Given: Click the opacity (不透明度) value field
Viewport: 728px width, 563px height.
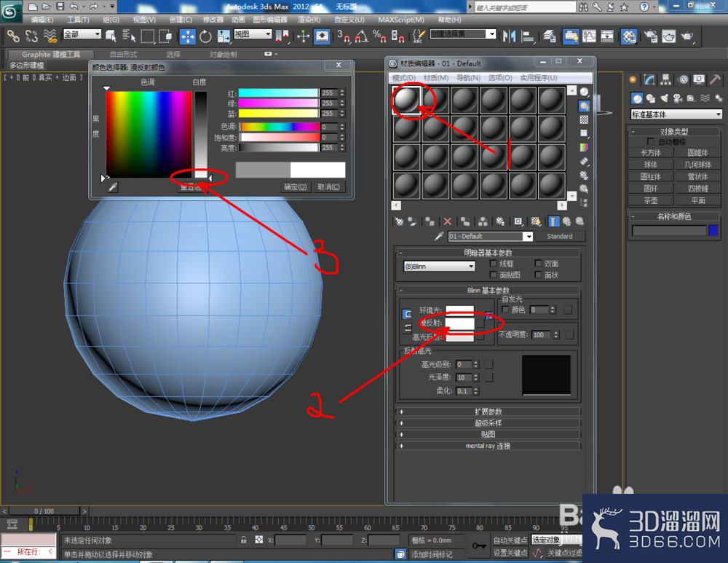Looking at the screenshot, I should (542, 334).
